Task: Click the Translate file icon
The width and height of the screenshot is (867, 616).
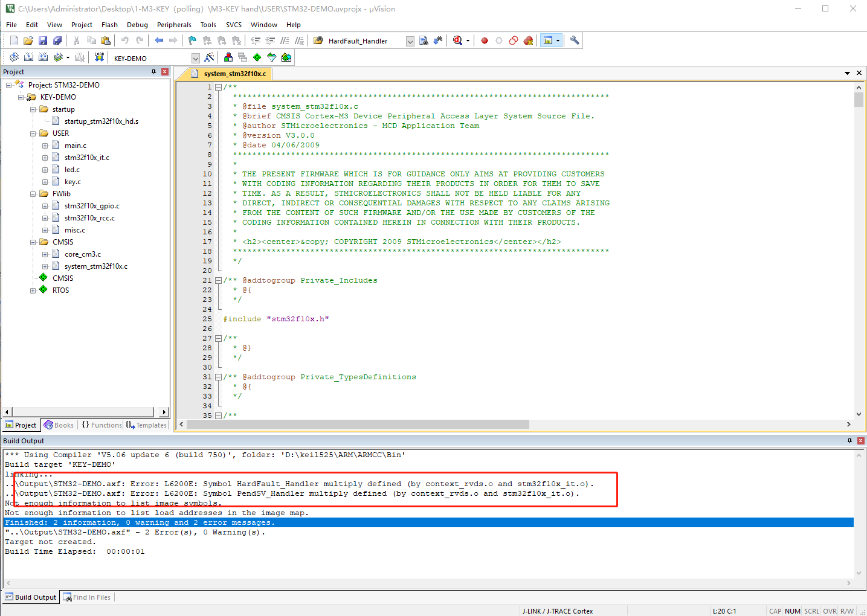Action: point(14,57)
